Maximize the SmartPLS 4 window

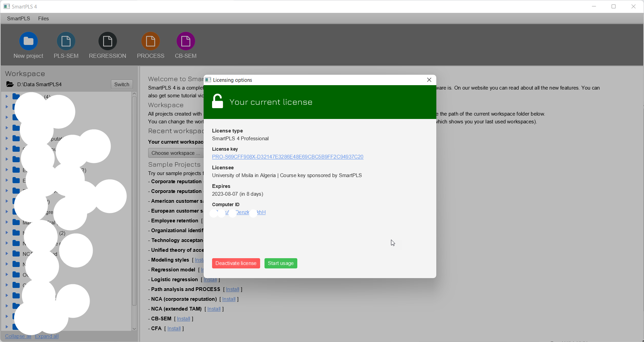614,6
